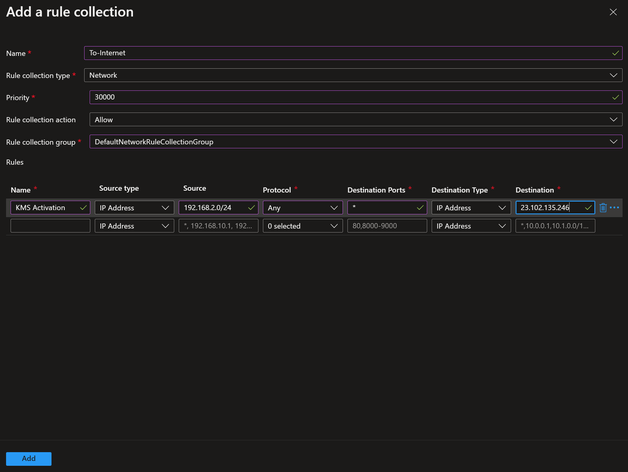The image size is (628, 472).
Task: Edit the rule name KMS Activation field
Action: tap(50, 208)
